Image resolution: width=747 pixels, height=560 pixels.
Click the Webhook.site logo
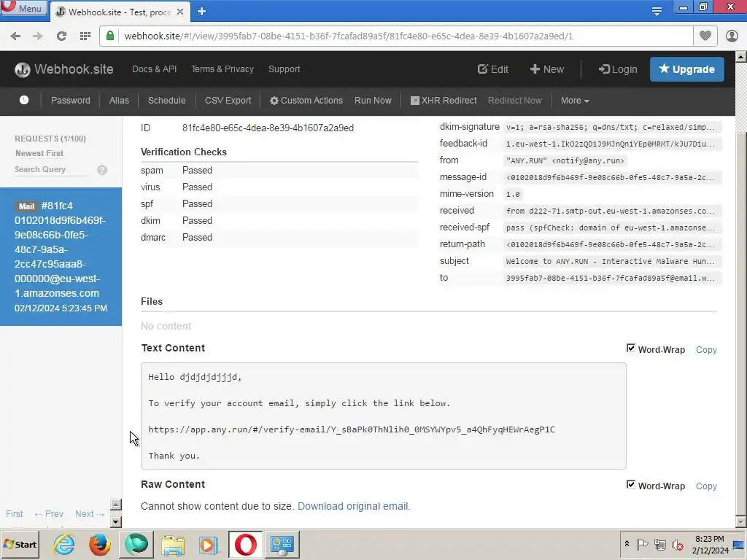pyautogui.click(x=64, y=69)
